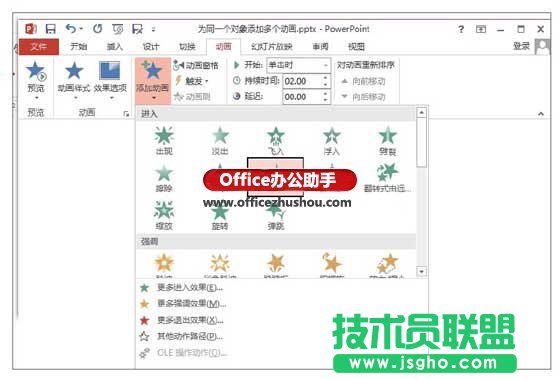Click 向后移动 move later button
The image size is (560, 379).
coord(363,96)
